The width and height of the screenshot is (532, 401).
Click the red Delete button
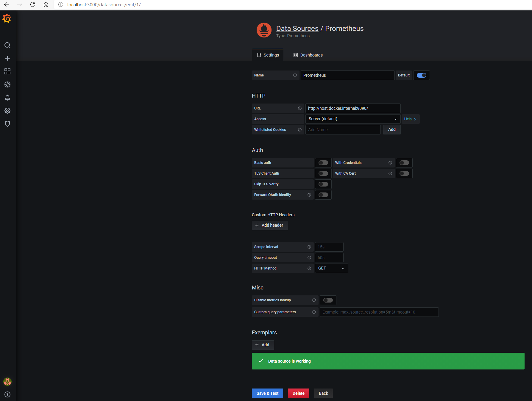tap(299, 393)
